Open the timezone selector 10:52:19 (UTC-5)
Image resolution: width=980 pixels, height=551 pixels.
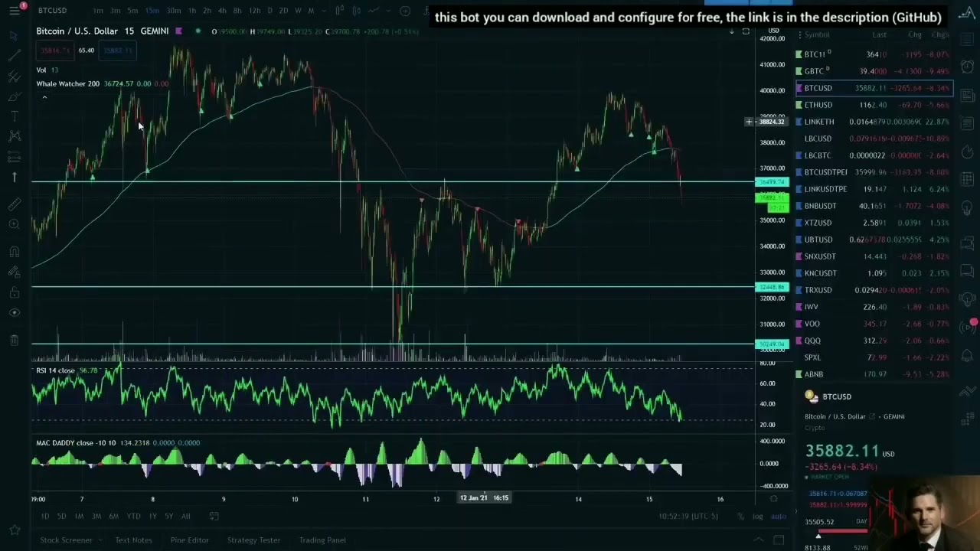[688, 517]
